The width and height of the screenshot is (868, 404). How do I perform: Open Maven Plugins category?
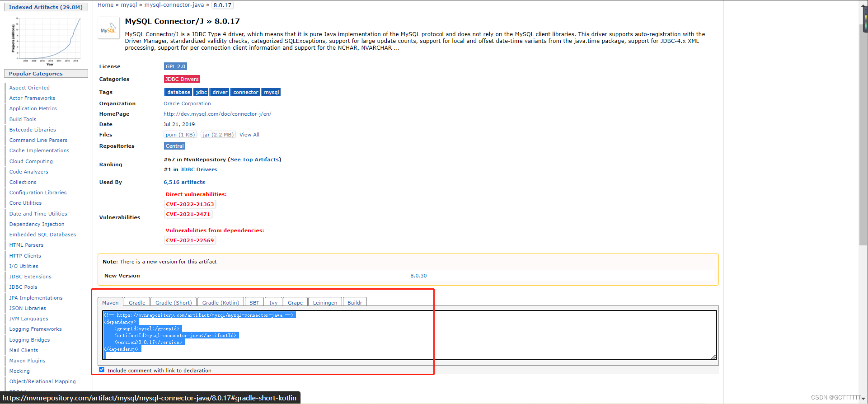tap(27, 361)
